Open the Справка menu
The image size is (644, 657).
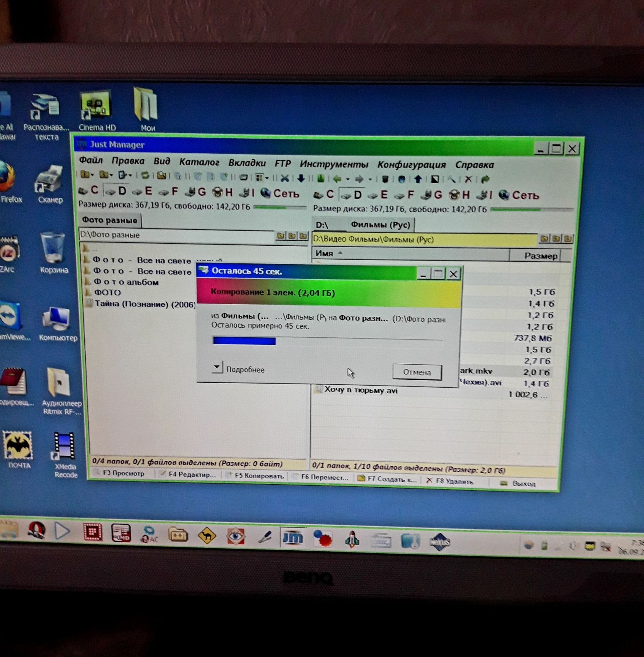pos(474,165)
